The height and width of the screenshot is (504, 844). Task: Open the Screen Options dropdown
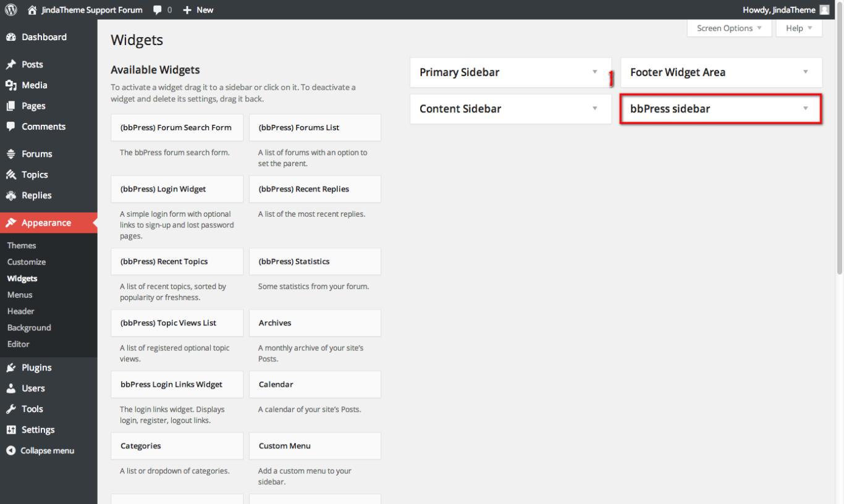tap(729, 28)
